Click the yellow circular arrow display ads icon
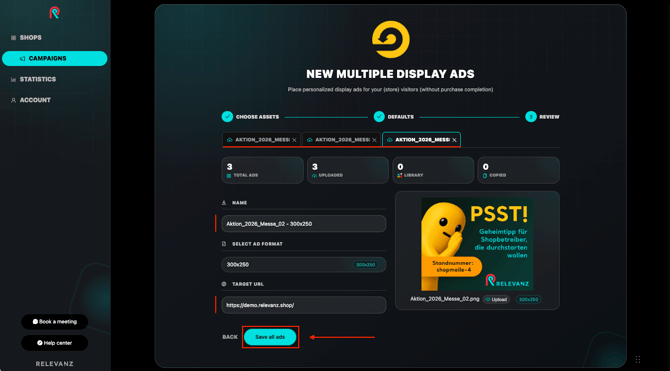The width and height of the screenshot is (670, 371). point(391,39)
